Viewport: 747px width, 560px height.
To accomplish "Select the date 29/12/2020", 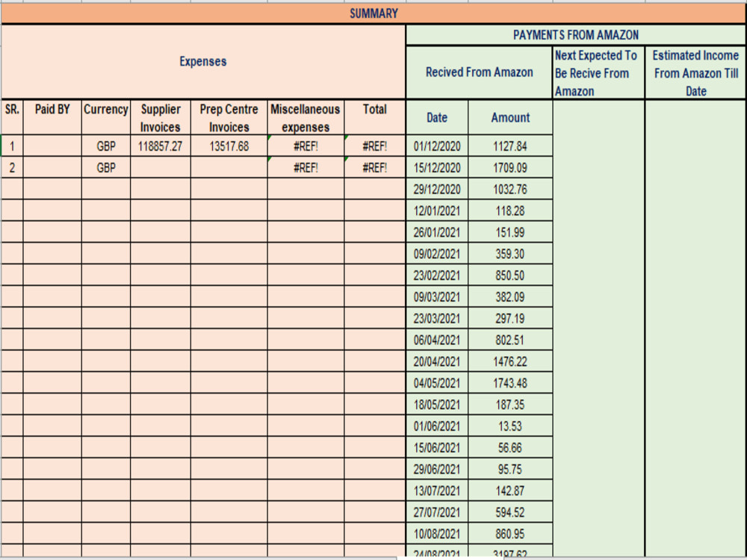I will pos(437,189).
